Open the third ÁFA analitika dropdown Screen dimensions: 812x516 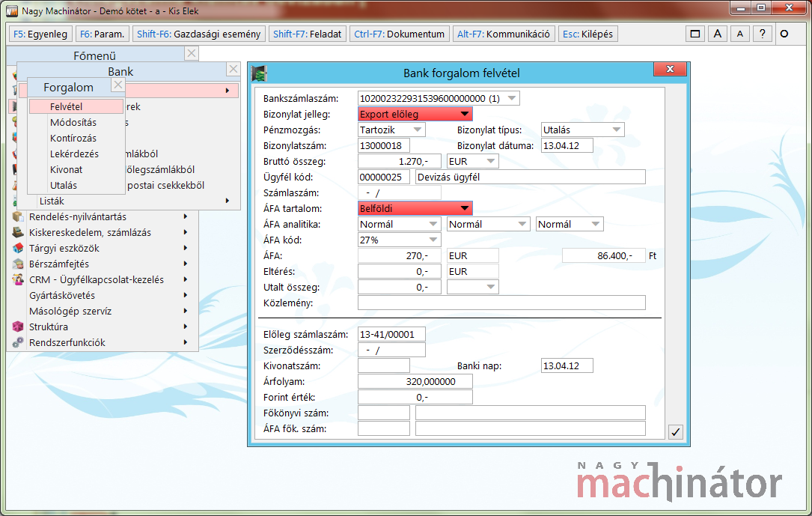tap(596, 225)
